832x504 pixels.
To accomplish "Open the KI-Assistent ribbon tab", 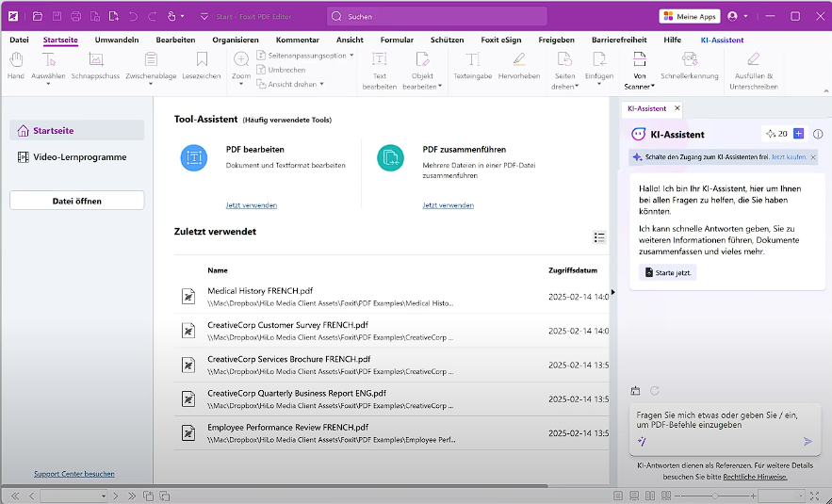I will (722, 40).
